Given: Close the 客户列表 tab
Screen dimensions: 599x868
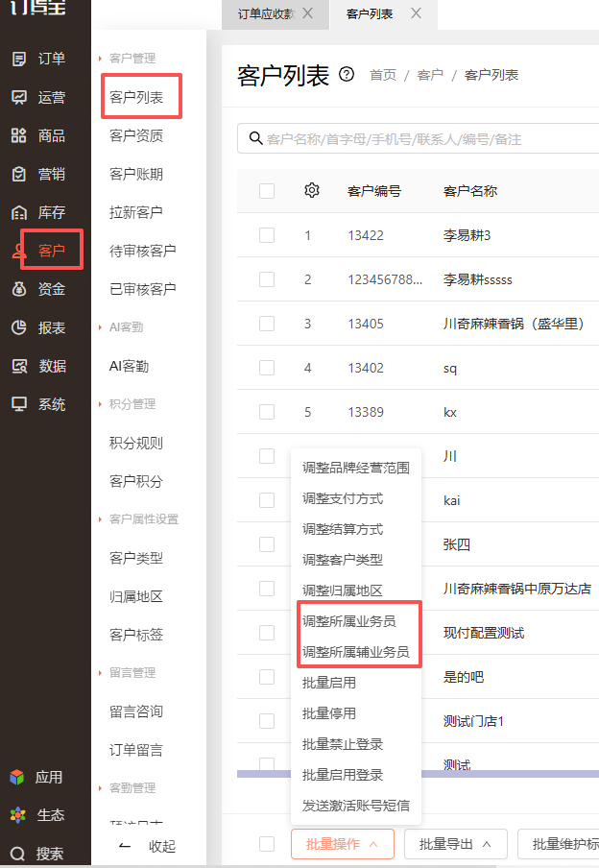Looking at the screenshot, I should click(416, 13).
